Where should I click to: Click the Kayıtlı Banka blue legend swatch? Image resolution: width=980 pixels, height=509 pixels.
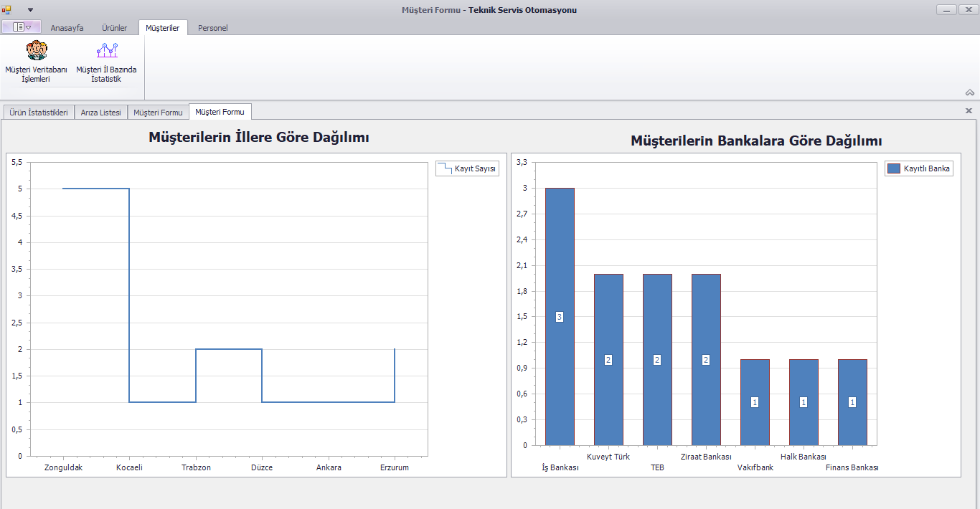(x=894, y=169)
